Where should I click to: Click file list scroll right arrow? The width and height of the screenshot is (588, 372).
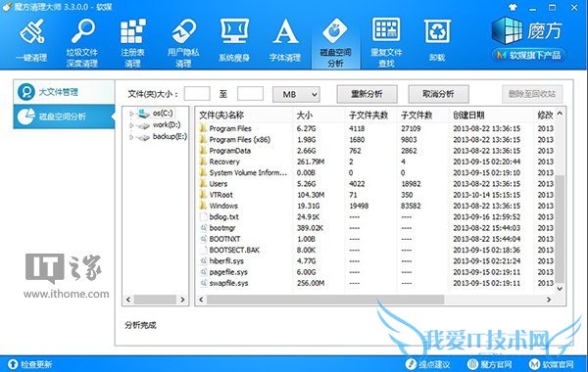[549, 300]
